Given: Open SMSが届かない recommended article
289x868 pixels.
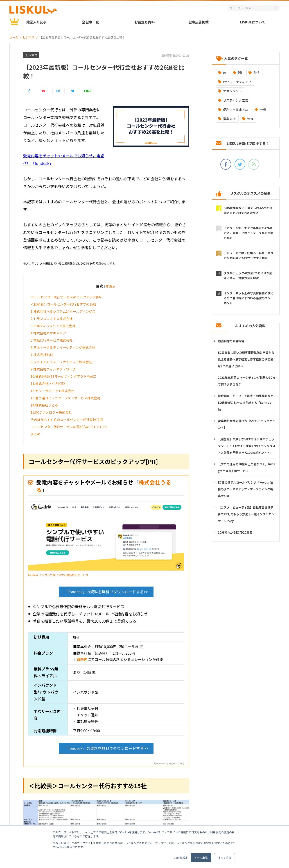Looking at the screenshot, I should 248,211.
